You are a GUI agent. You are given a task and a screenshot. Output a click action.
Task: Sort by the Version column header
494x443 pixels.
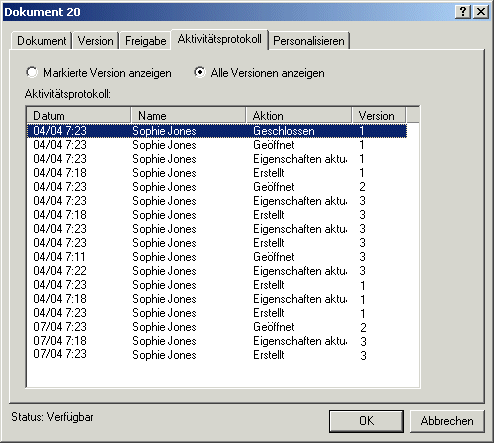pyautogui.click(x=379, y=116)
